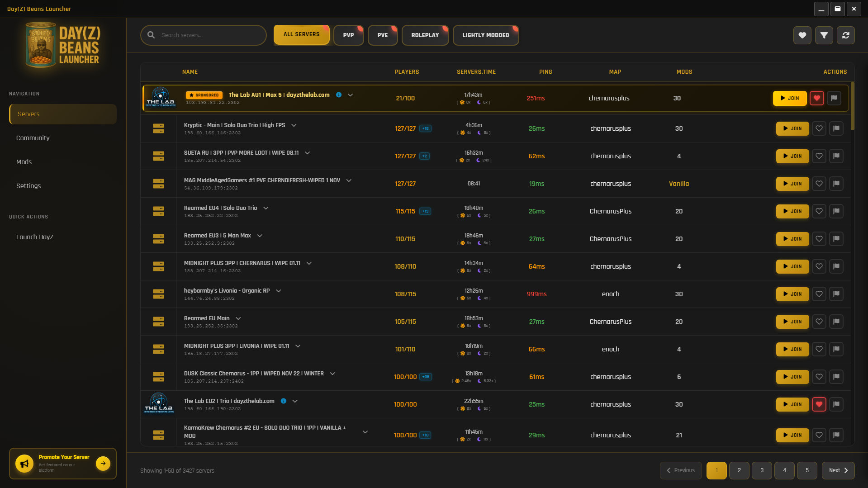Open the Roleplay servers tab
This screenshot has height=488, width=868.
tap(425, 35)
